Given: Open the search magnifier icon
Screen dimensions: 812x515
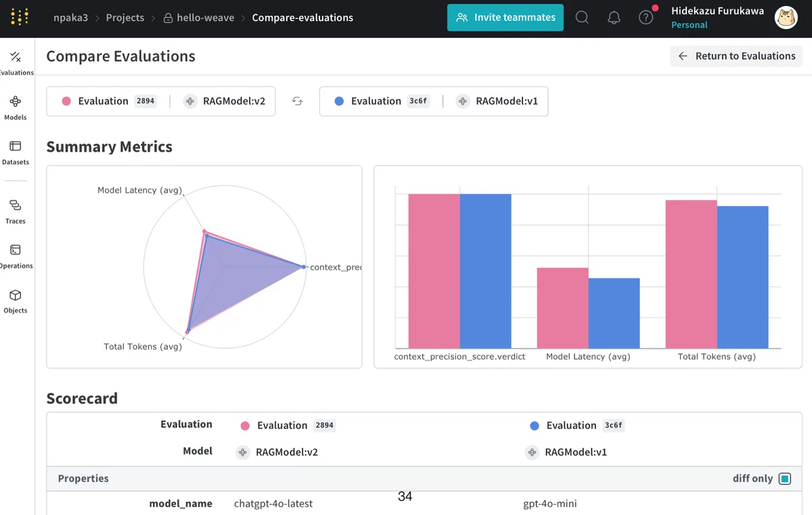Looking at the screenshot, I should [x=582, y=18].
